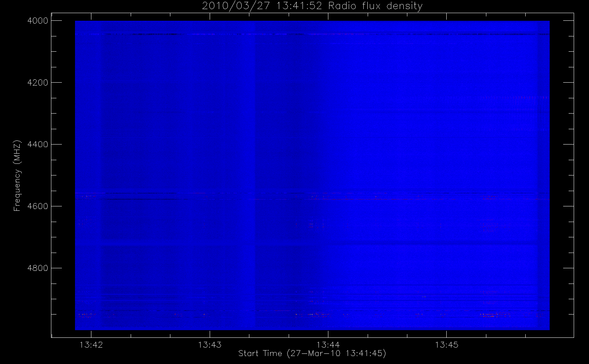589x364 pixels.
Task: Click the 'Frequency (MHZ)' axis title
Action: click(17, 175)
